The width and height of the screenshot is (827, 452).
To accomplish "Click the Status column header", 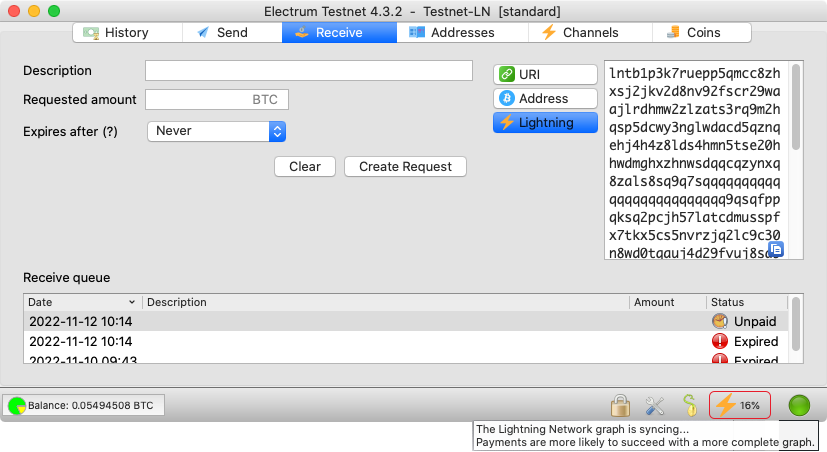I will click(747, 302).
